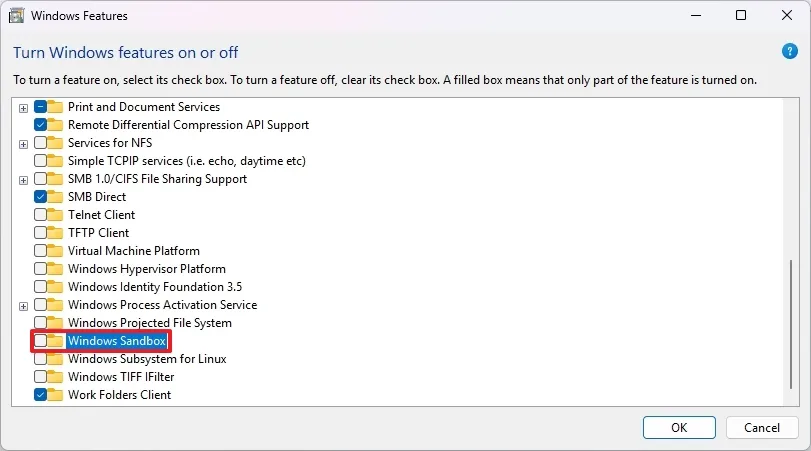Expand SMB 1.0/CIFS File Sharing Support
This screenshot has height=451, width=811.
[23, 179]
